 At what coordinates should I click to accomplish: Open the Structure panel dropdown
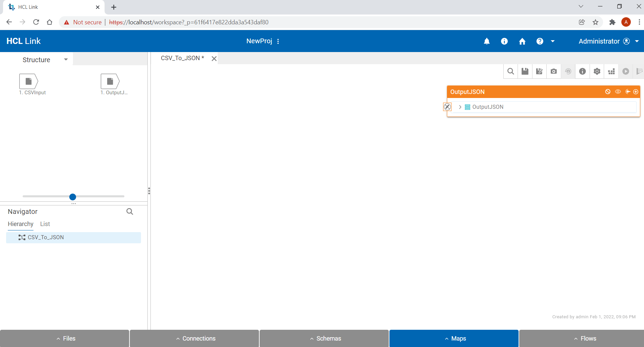(x=66, y=59)
